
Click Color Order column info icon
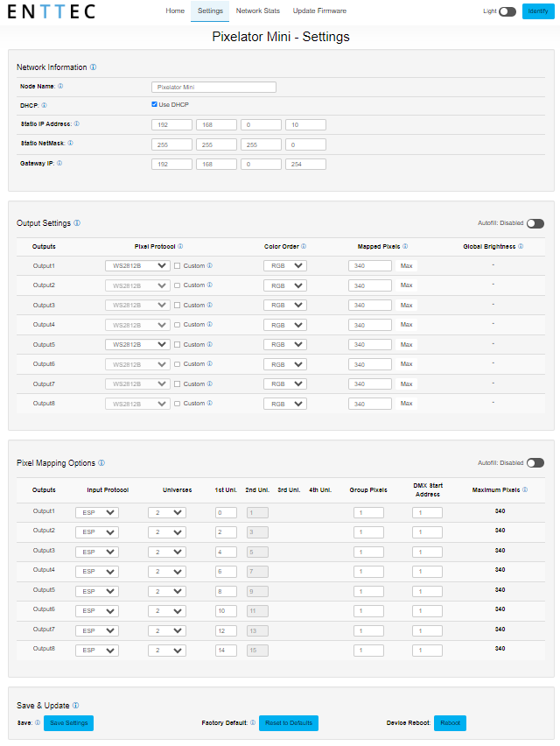[x=304, y=246]
